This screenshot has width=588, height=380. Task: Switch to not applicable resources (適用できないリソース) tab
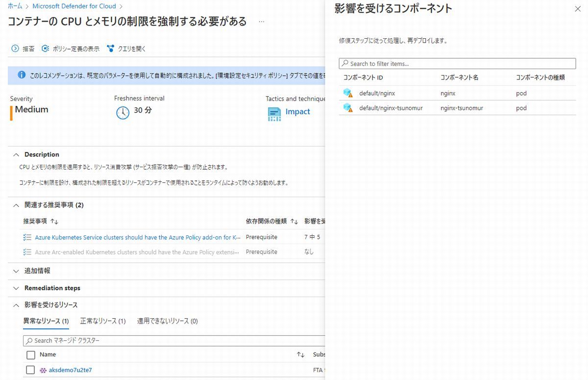pyautogui.click(x=168, y=321)
